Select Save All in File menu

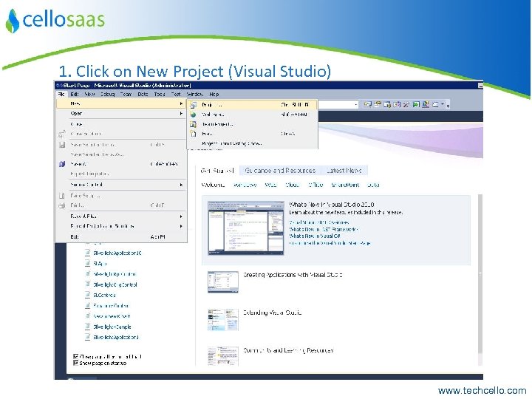point(121,164)
